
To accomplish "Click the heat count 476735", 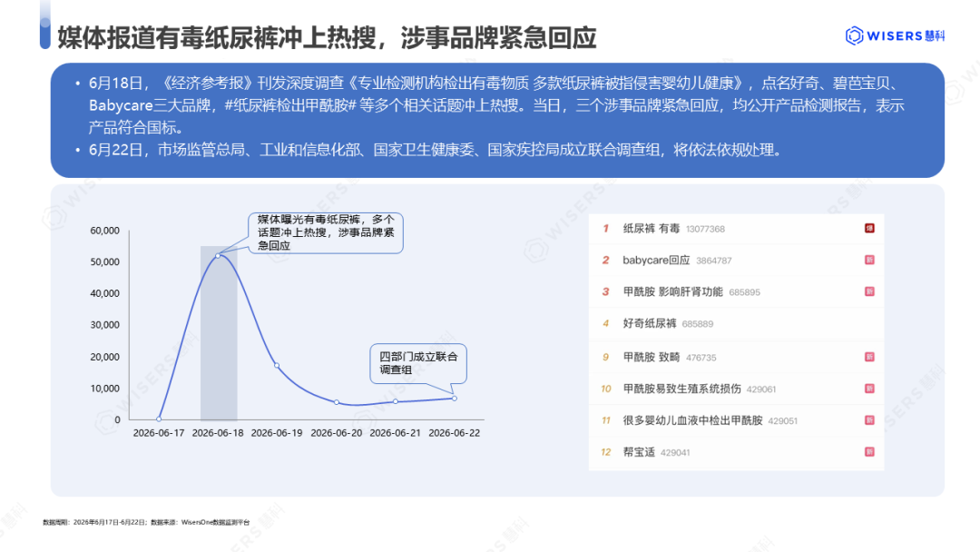I will click(701, 358).
